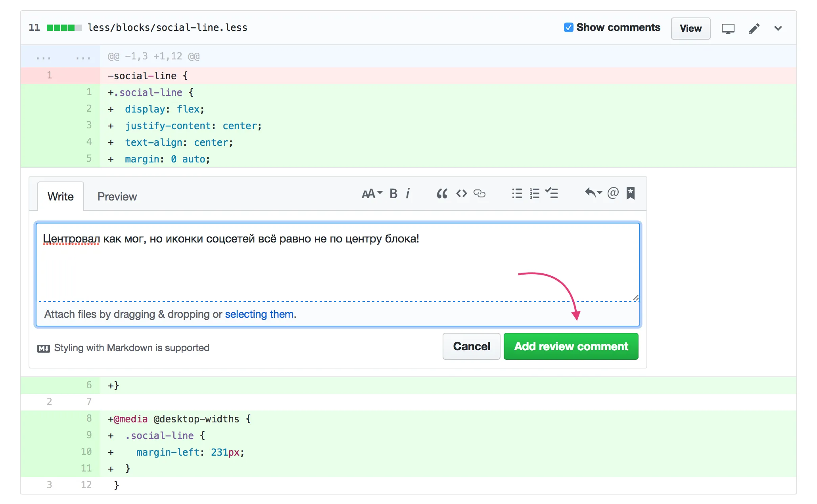
Task: Uncheck Show comments checkbox
Action: pos(568,27)
